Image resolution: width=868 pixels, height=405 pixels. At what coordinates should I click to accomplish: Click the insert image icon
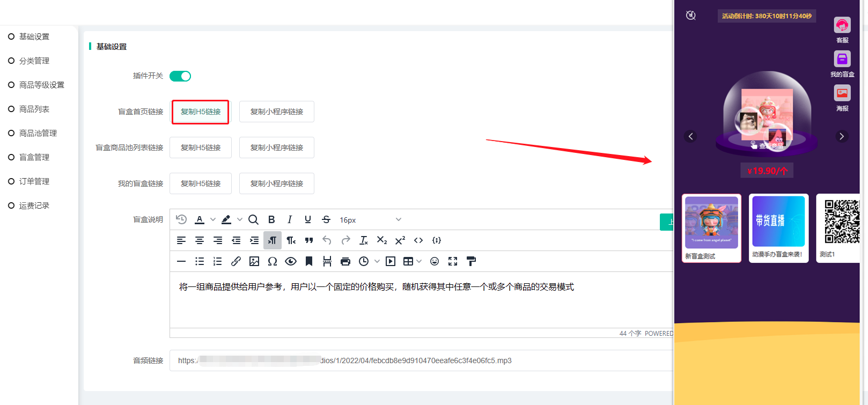(x=254, y=261)
